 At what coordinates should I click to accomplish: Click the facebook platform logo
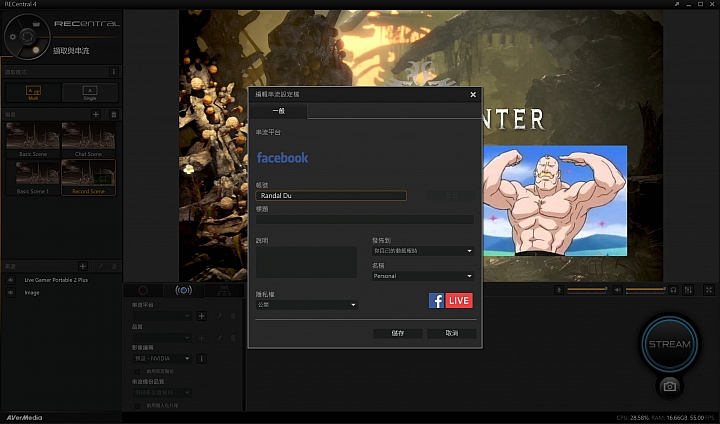click(282, 158)
